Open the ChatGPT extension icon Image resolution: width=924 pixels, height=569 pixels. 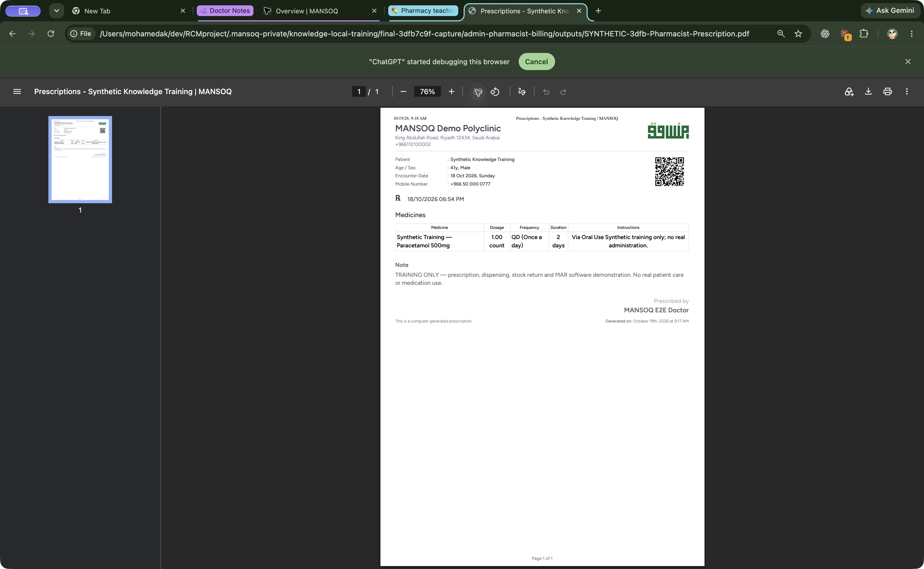(825, 34)
